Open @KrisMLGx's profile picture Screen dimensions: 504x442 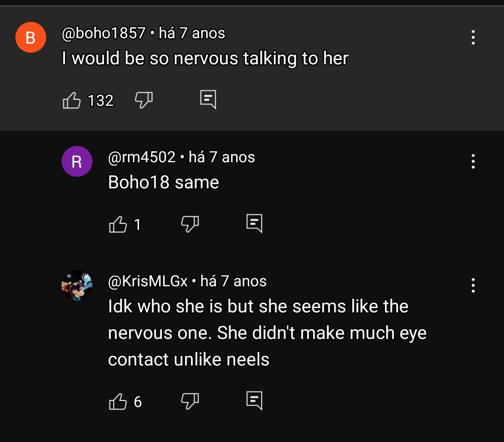point(77,285)
